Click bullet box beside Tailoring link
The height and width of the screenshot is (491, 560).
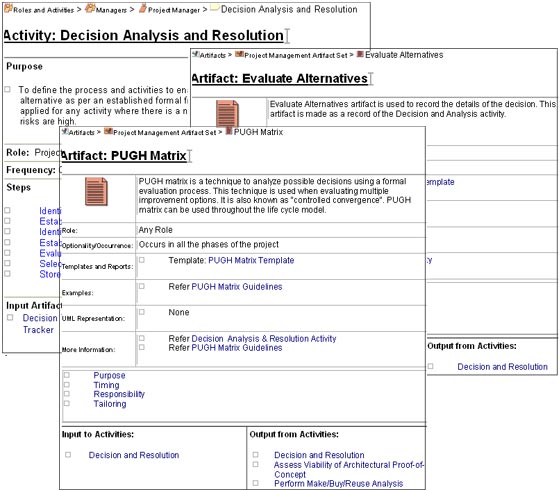(66, 403)
